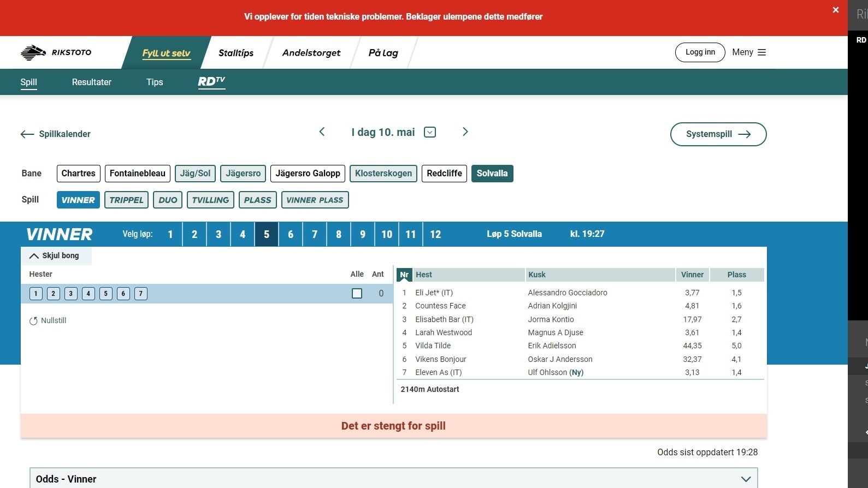868x488 pixels.
Task: Open the På lag tab
Action: [383, 53]
